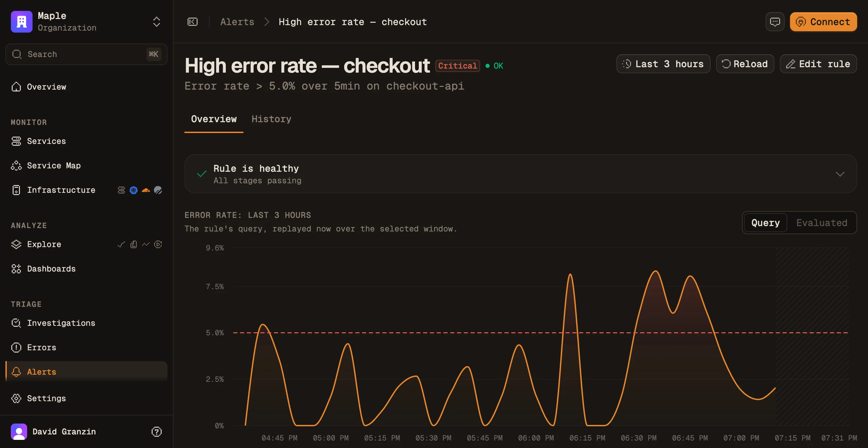The image size is (868, 448).
Task: Click the Errors exclamation icon
Action: [x=16, y=348]
